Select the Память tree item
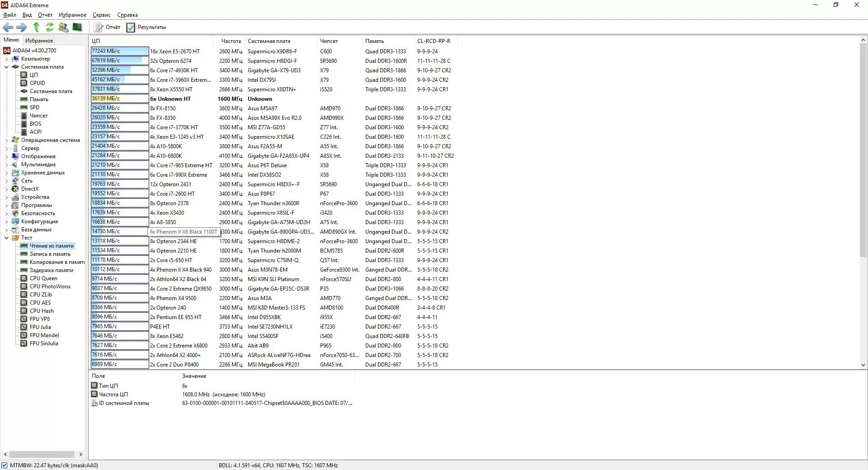Image resolution: width=868 pixels, height=470 pixels. coord(39,99)
